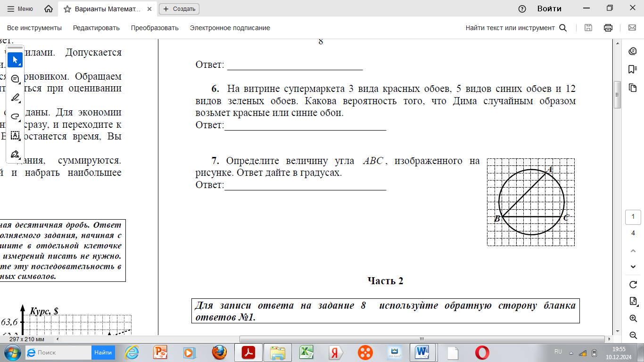
Task: Open Yandex browser from the taskbar
Action: click(336, 352)
